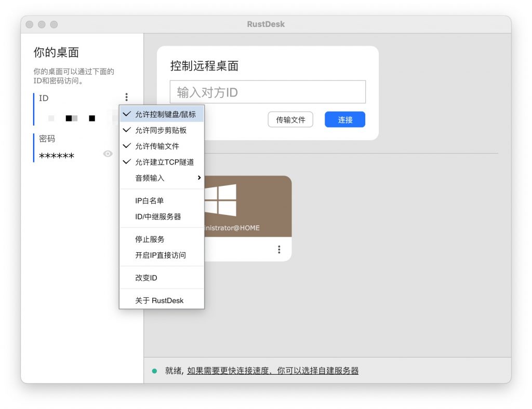Select 开启IP直接访问 menu item
This screenshot has height=409, width=532.
(x=162, y=255)
